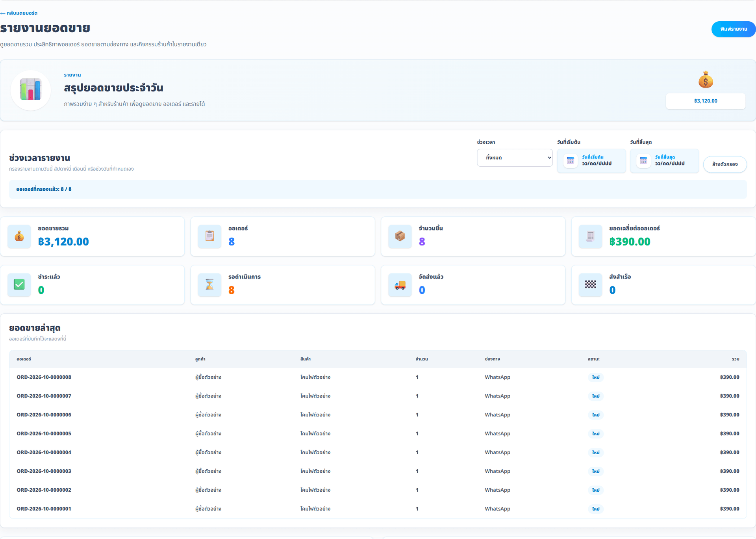Click the calendar icon for วันที่สิ้นสุด
This screenshot has height=539, width=756.
[x=643, y=160]
